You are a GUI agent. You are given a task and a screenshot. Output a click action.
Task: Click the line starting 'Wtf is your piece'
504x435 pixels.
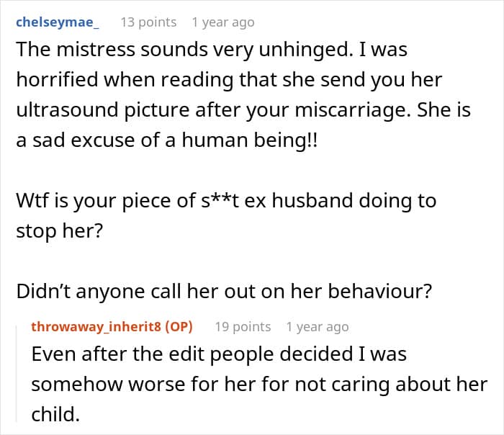point(226,200)
